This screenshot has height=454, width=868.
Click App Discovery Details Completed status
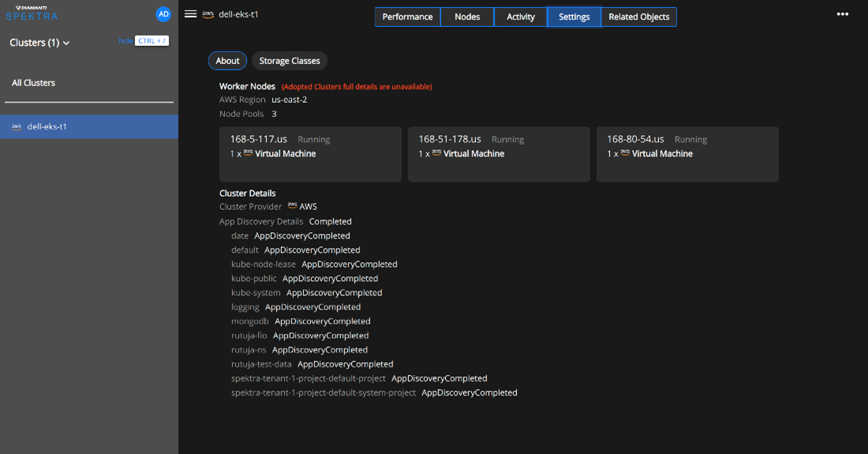point(330,221)
